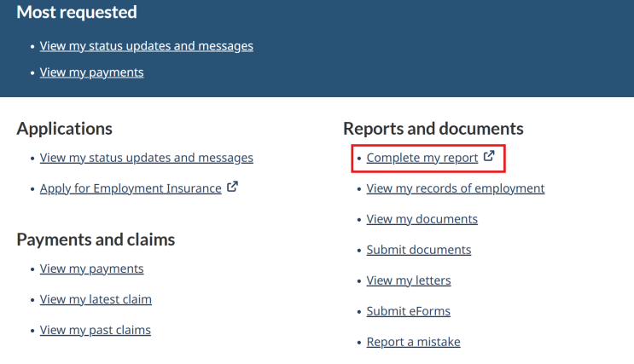This screenshot has height=364, width=634.
Task: Click the Complete my report link
Action: (422, 158)
